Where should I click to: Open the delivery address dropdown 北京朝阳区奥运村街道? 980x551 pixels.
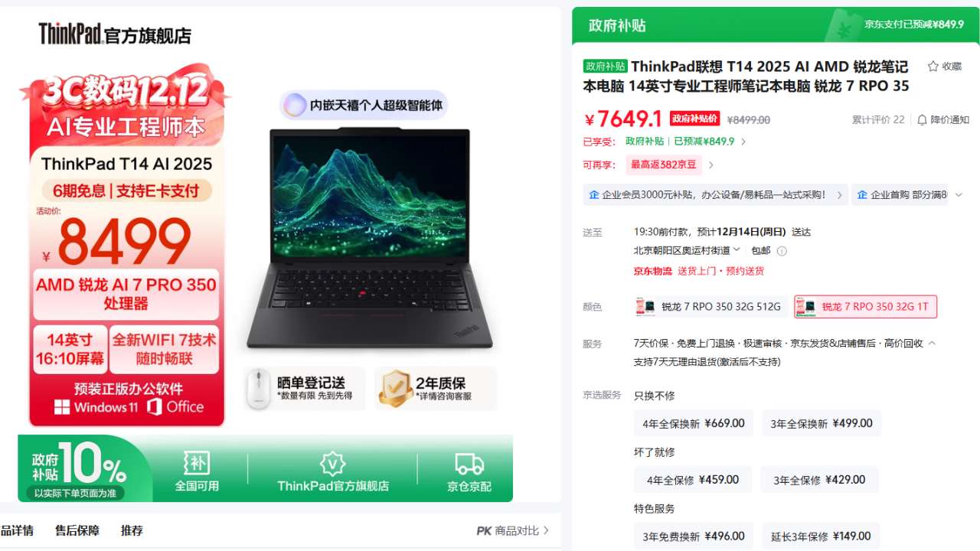tap(687, 250)
